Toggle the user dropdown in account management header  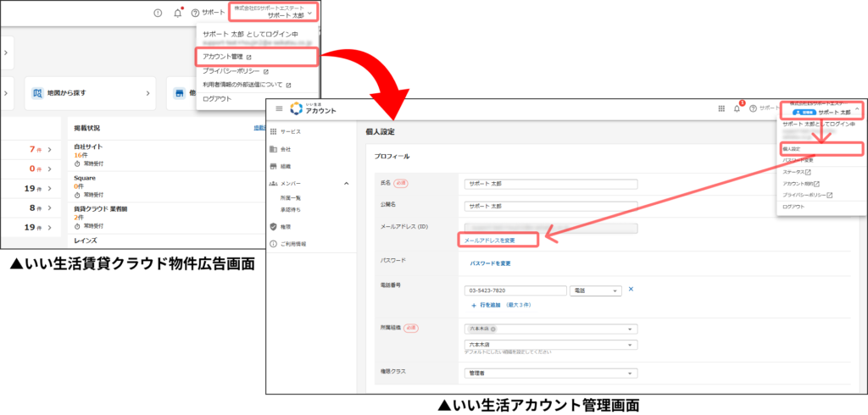pos(822,109)
